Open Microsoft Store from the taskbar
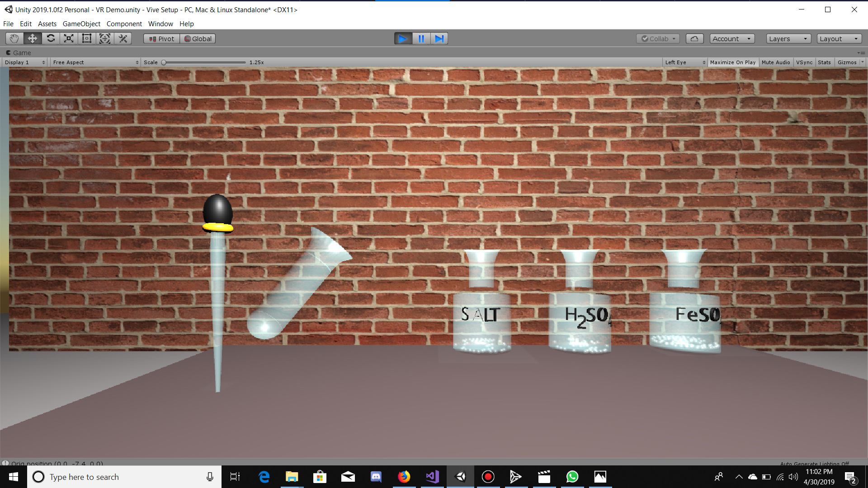 pyautogui.click(x=320, y=477)
